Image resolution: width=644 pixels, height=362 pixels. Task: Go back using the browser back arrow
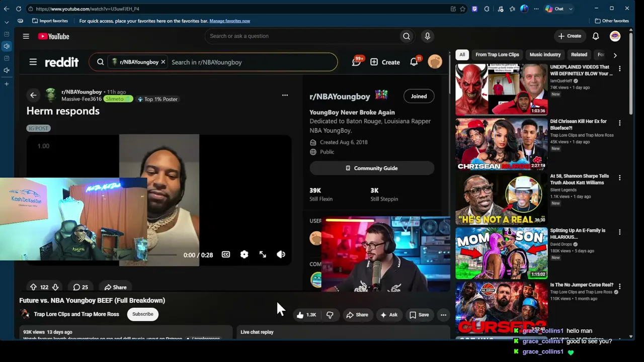coord(7,9)
